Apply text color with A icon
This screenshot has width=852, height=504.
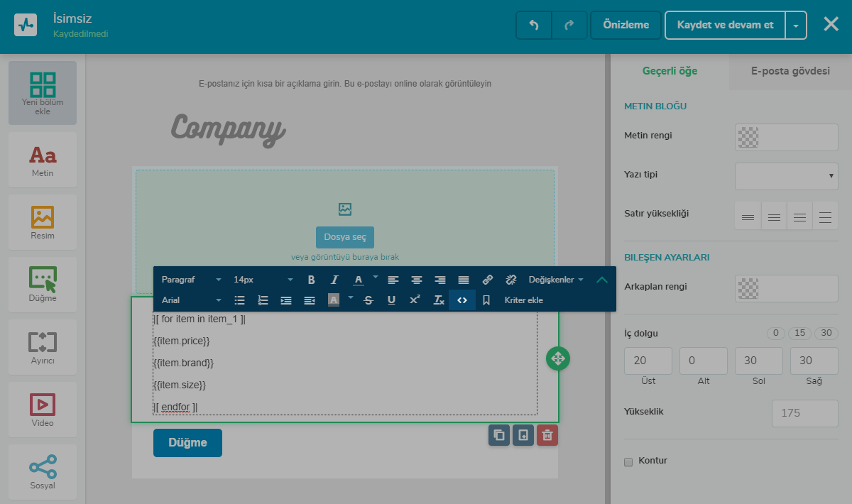point(359,280)
